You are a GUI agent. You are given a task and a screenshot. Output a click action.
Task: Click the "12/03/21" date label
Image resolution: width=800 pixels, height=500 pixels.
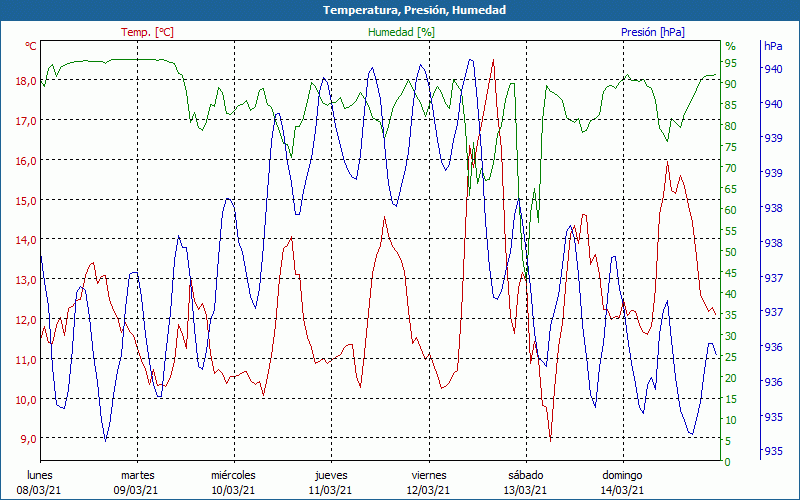coord(428,490)
